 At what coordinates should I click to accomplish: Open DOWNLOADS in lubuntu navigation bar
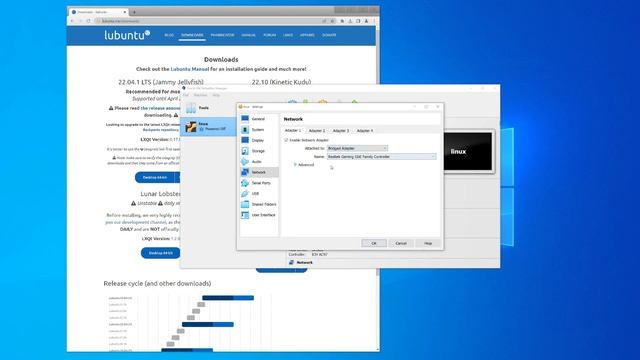coord(192,35)
